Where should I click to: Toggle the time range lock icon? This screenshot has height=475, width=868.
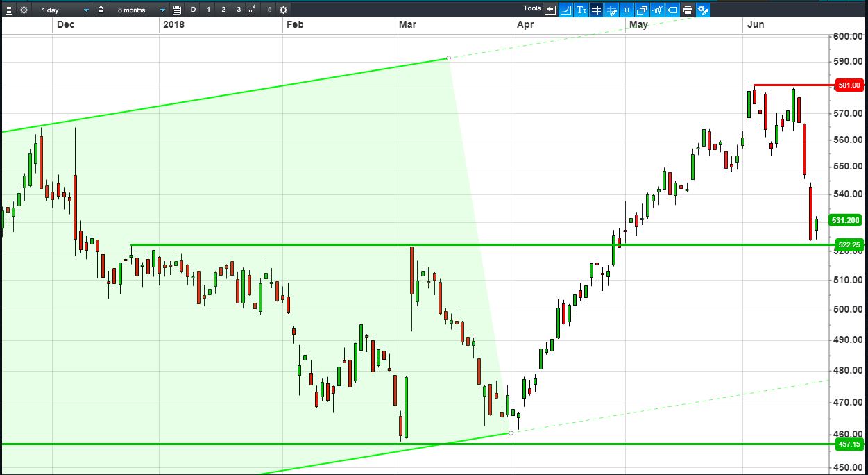[101, 10]
